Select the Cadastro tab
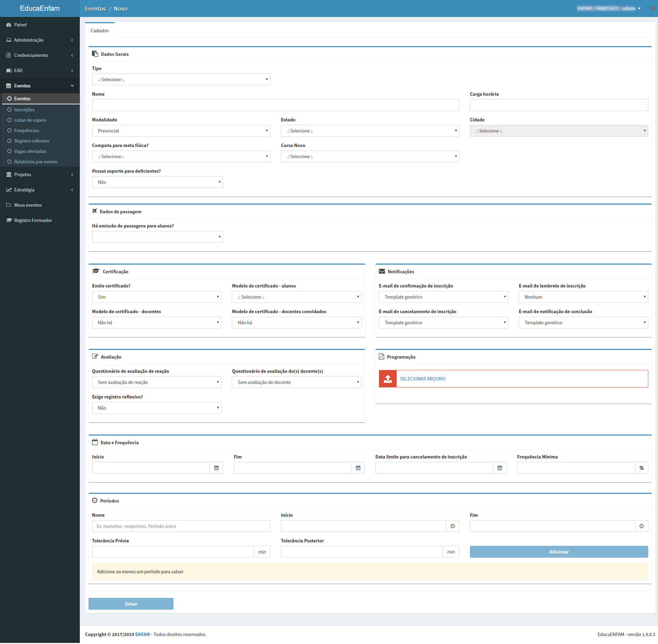658x644 pixels. click(x=100, y=31)
